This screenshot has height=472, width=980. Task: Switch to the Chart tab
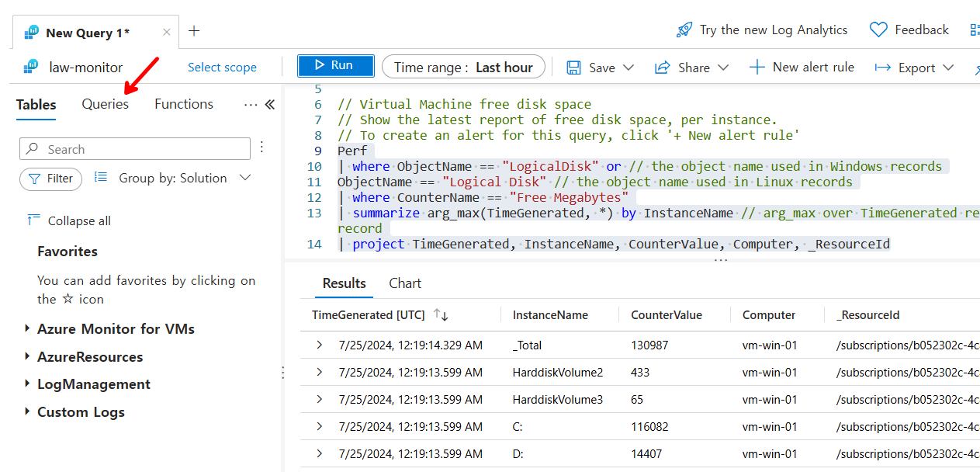405,283
